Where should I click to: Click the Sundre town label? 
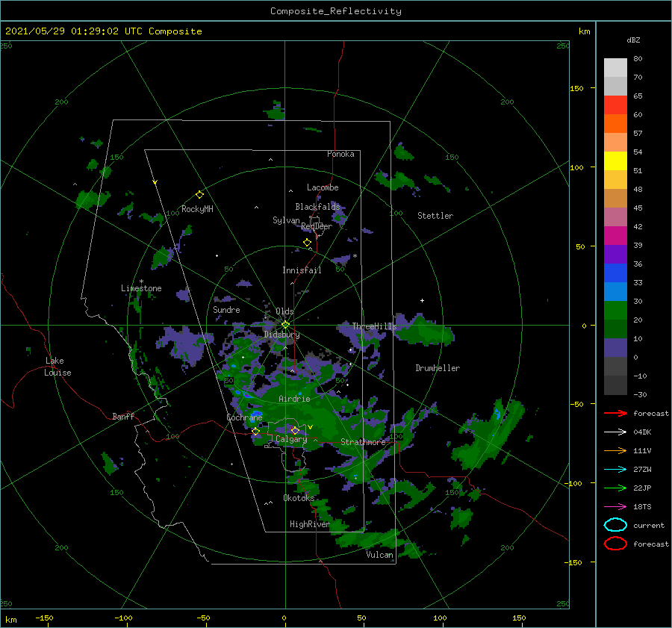[x=226, y=309]
